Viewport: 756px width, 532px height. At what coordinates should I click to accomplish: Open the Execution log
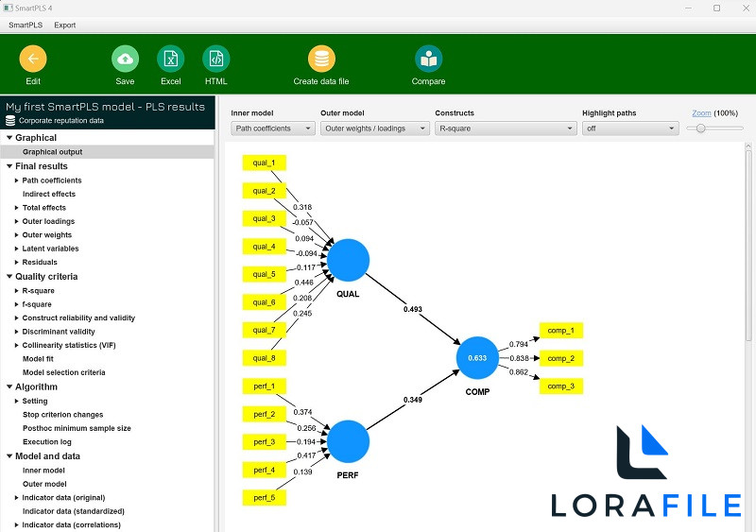tap(46, 442)
